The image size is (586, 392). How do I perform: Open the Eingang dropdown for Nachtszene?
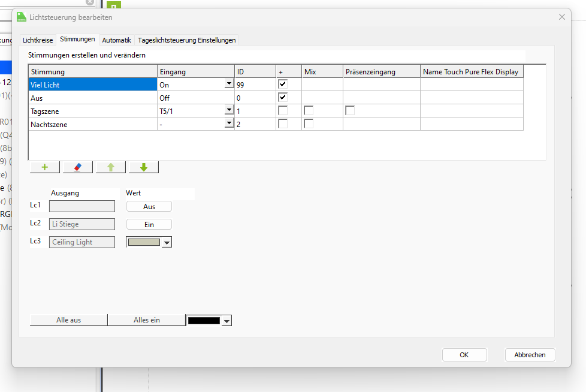(228, 124)
